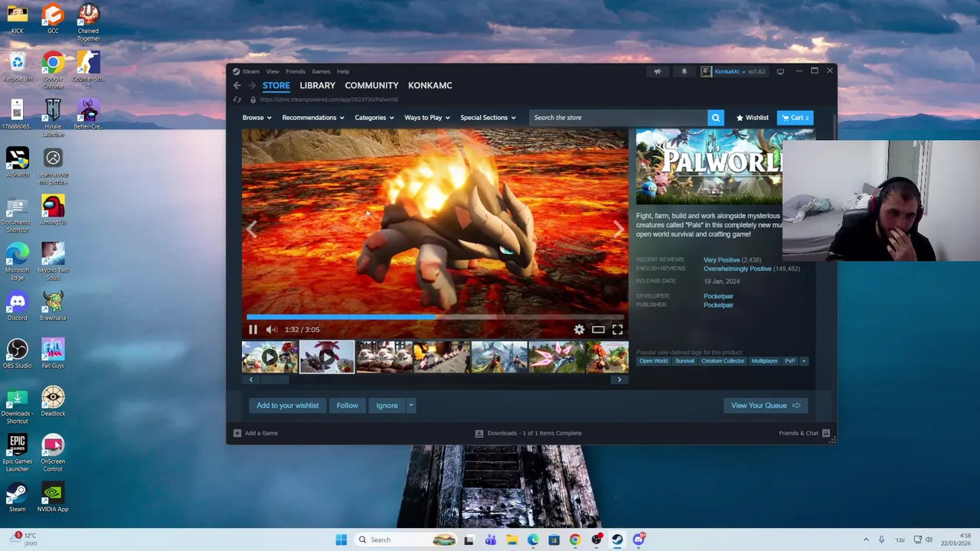This screenshot has height=551, width=980.
Task: Open the Very Positive recent reviews link
Action: pos(721,260)
